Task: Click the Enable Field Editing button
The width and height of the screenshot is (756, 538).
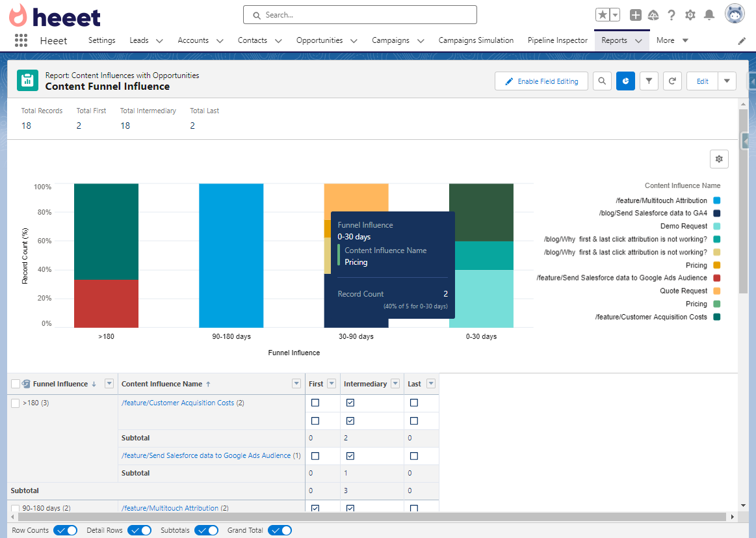Action: (x=541, y=81)
